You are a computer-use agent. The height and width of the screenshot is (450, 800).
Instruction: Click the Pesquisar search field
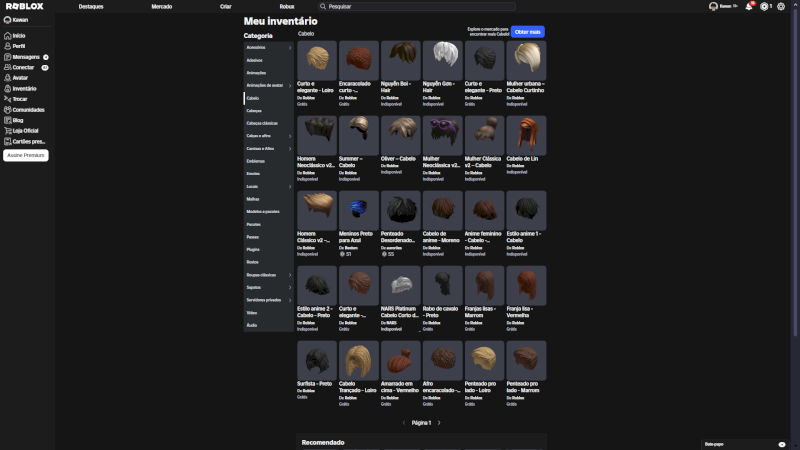click(x=420, y=6)
